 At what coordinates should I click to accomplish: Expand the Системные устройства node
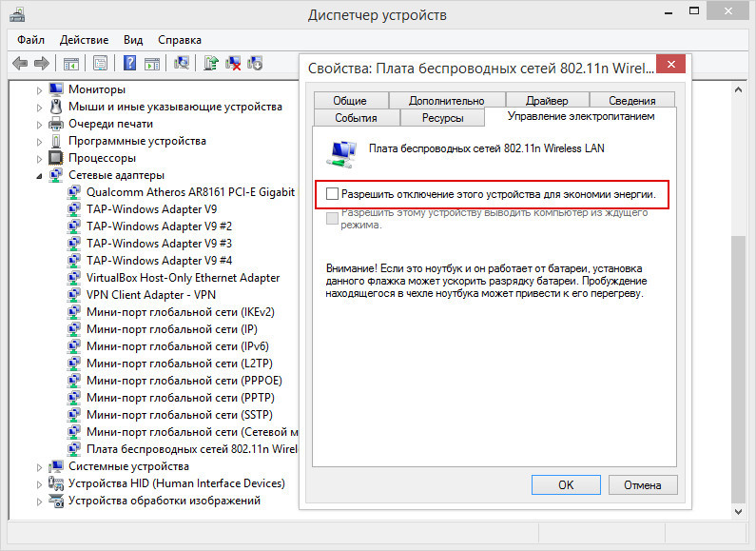(x=40, y=467)
